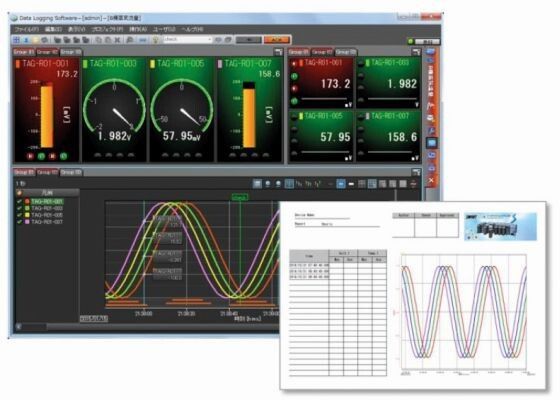Viewport: 560px width, 400px height.
Task: Open the ヘルプ(H) menu
Action: (192, 29)
